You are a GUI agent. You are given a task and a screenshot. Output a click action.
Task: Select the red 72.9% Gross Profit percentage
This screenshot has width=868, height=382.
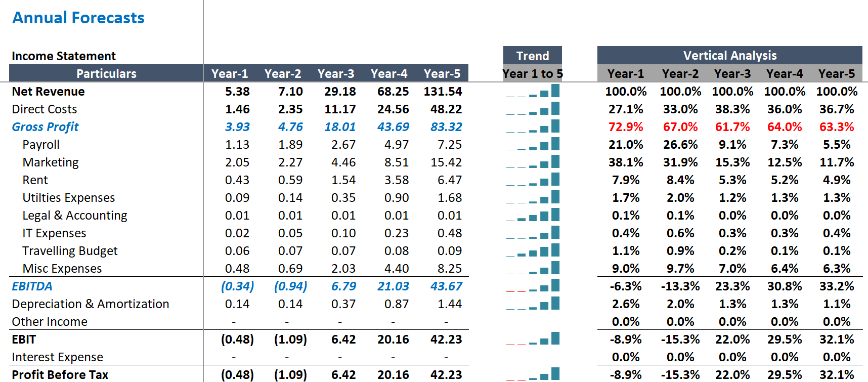coord(626,127)
